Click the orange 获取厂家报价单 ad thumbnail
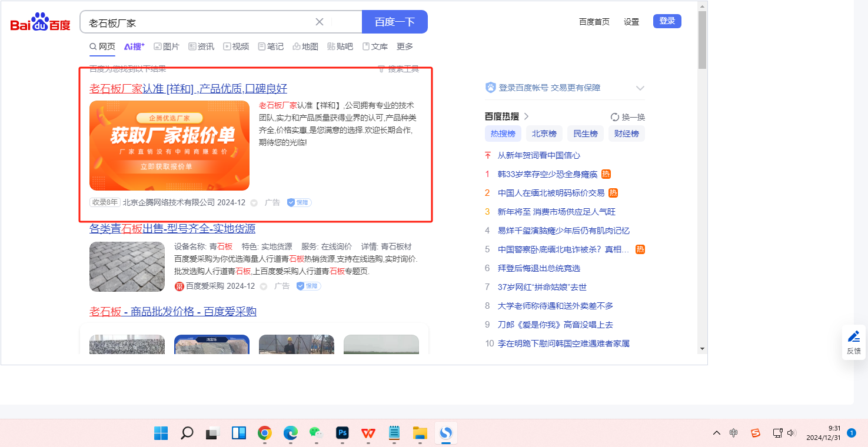 pyautogui.click(x=169, y=145)
